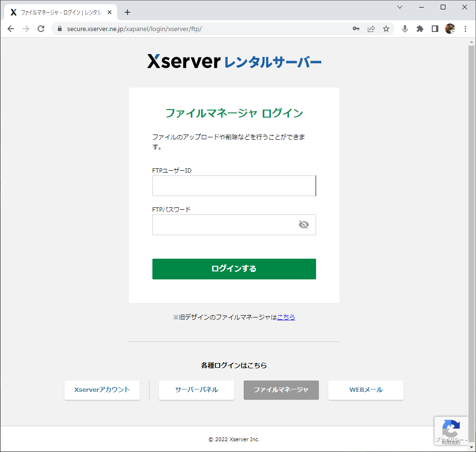Screen dimensions: 476x452
Task: Open saved passwords key icon in address bar
Action: click(x=356, y=29)
